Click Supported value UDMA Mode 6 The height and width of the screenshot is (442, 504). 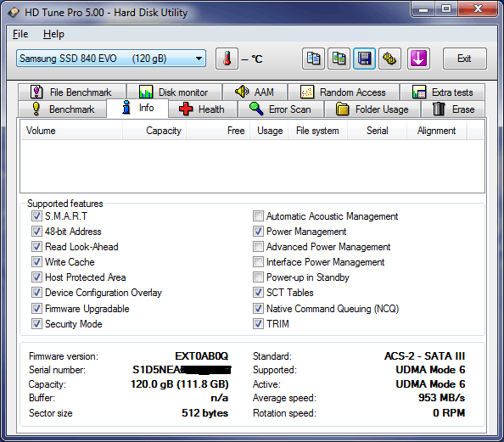click(430, 370)
